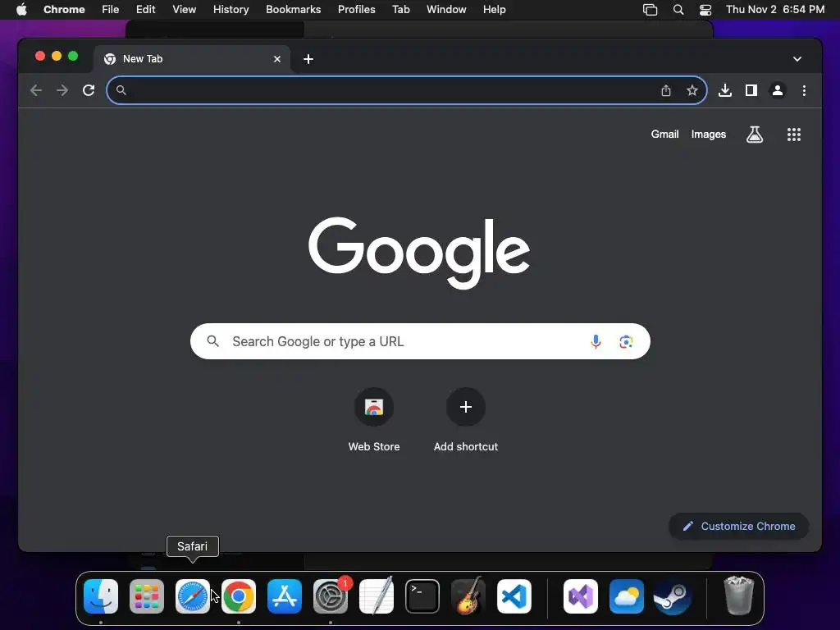Open the Weather app from the Dock

tap(626, 596)
